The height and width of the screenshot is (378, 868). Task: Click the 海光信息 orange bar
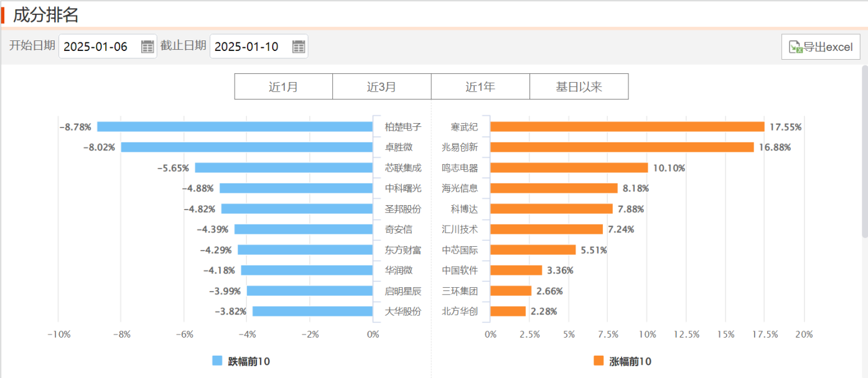(554, 188)
